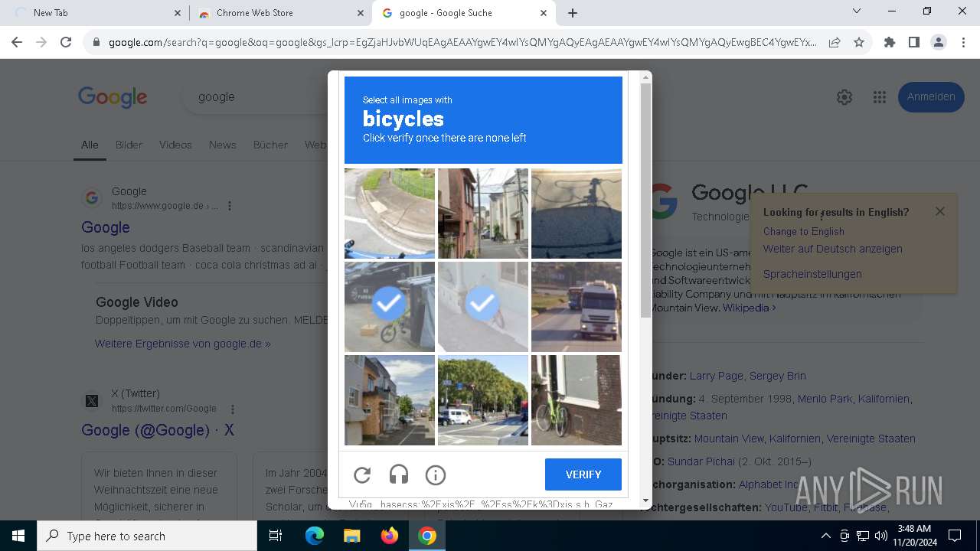Open more options for twitter.com result
Screen dimensions: 980x551
pyautogui.click(x=233, y=409)
